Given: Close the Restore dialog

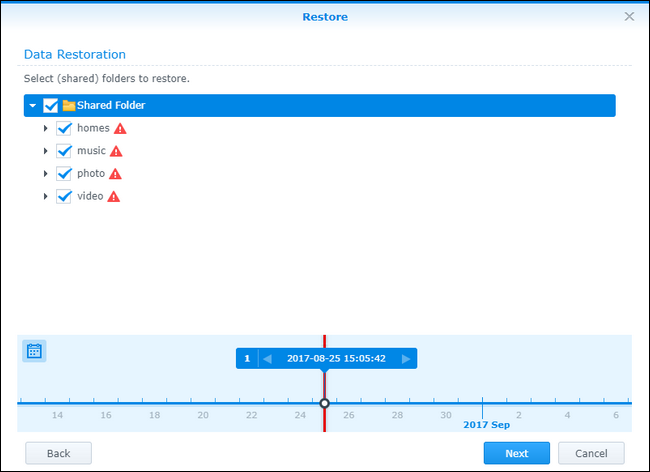Looking at the screenshot, I should 629,17.
